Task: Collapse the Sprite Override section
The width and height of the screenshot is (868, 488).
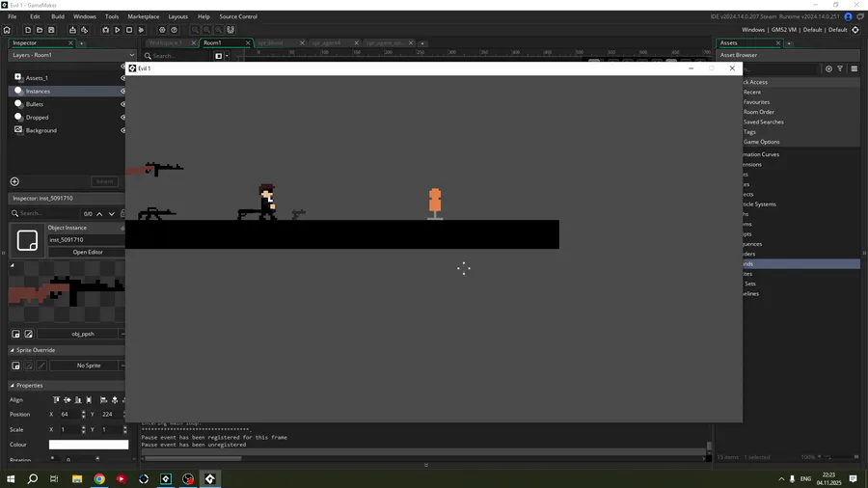Action: pyautogui.click(x=13, y=350)
